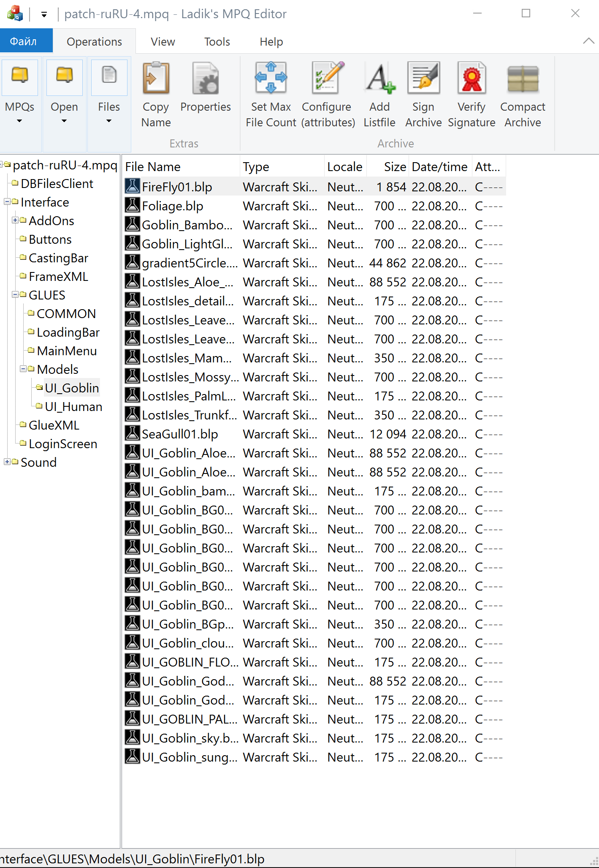
Task: Select the patch-ruRU-4.mpq root tree node
Action: coord(65,165)
